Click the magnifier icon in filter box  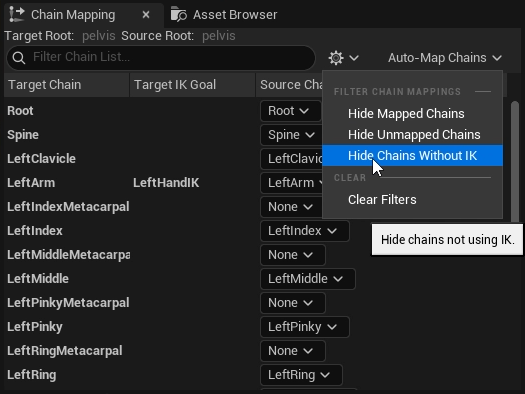pos(19,58)
